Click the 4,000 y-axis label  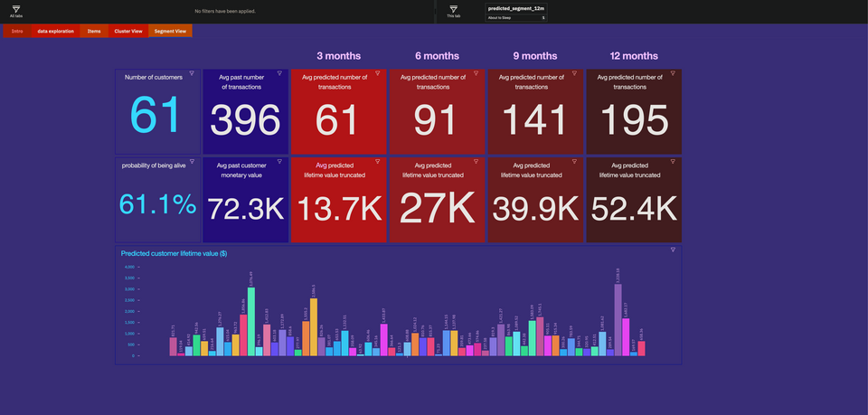pos(129,267)
